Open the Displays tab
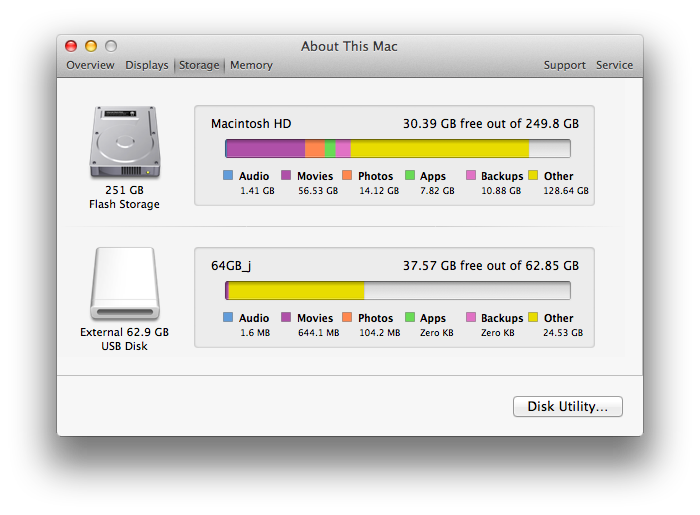 coord(146,65)
